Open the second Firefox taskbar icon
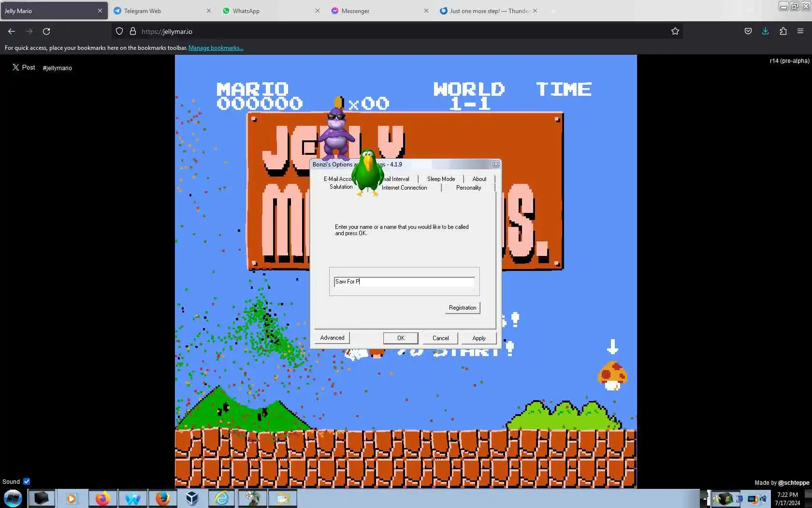Image resolution: width=812 pixels, height=508 pixels. pyautogui.click(x=162, y=498)
